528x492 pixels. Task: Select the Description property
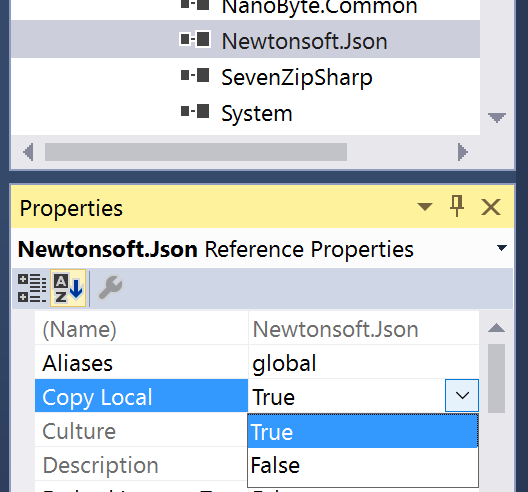coord(141,465)
